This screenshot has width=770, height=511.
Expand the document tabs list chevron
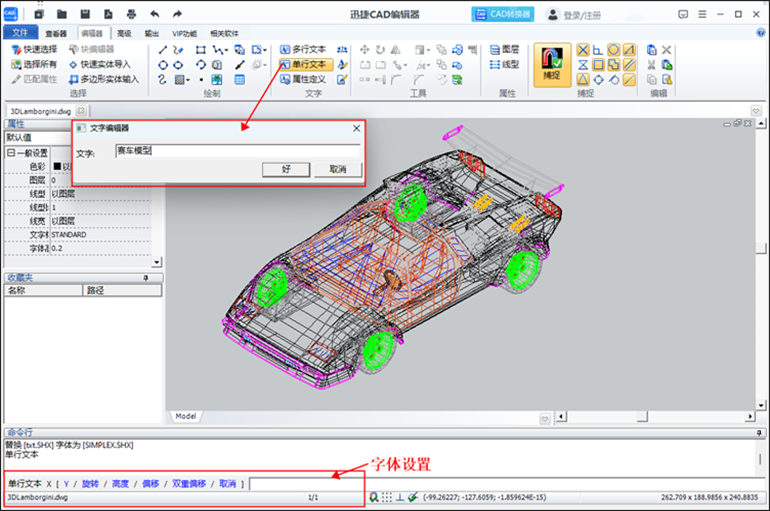(x=756, y=111)
